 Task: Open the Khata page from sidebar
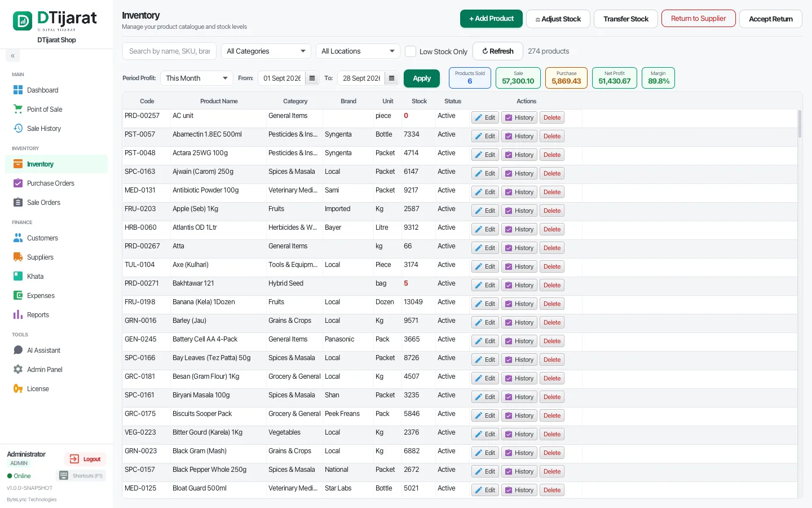click(56, 276)
